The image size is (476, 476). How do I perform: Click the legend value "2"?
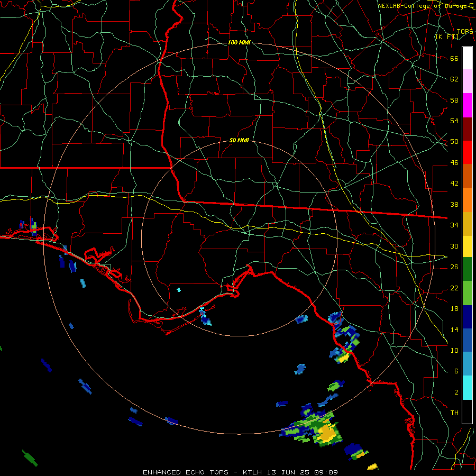456,392
